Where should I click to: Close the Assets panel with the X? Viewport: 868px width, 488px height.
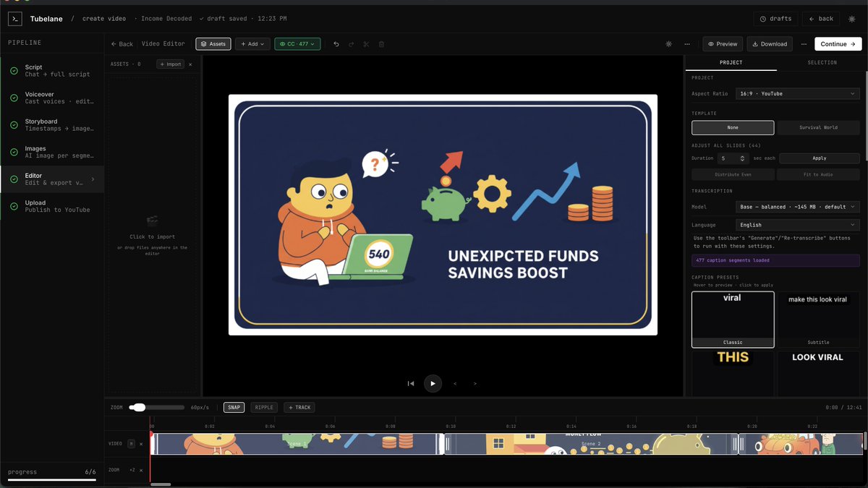point(190,64)
